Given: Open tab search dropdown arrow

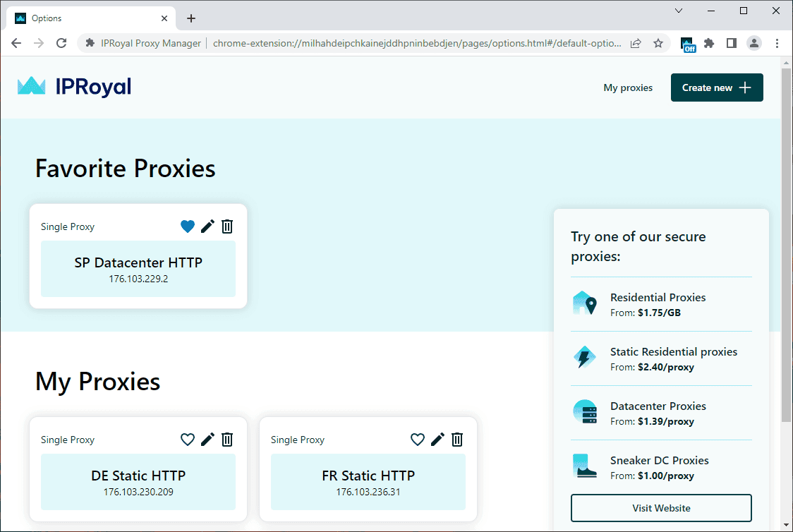Looking at the screenshot, I should (x=679, y=11).
